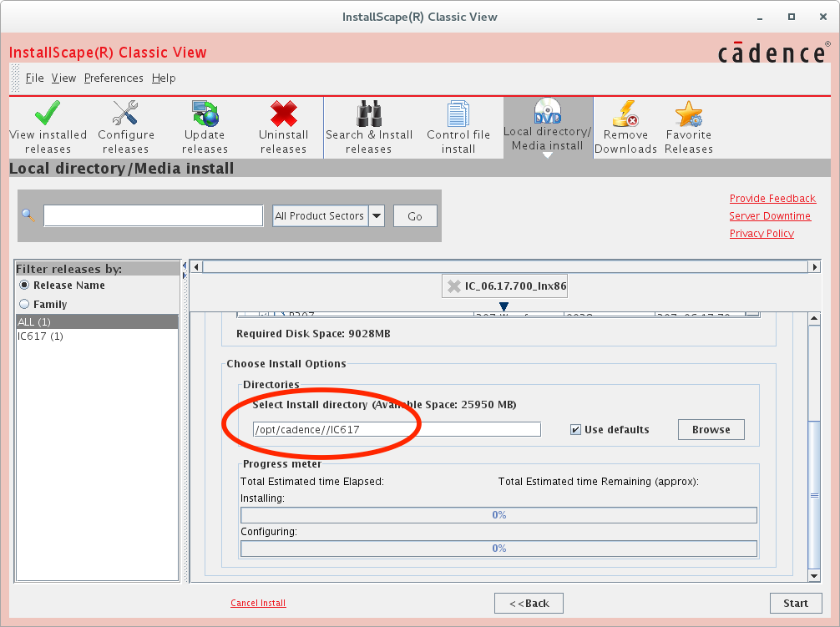Click the horizontal scrollbar track
Image resolution: width=840 pixels, height=627 pixels.
[505, 266]
